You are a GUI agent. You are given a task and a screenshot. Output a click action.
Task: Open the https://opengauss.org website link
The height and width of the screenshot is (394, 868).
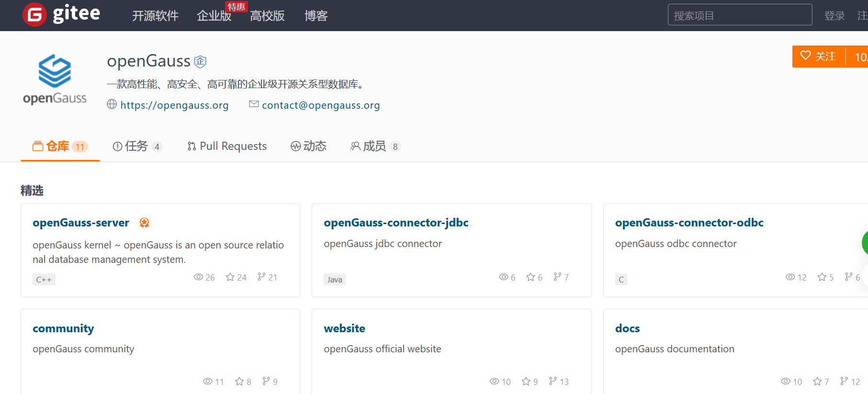coord(174,105)
